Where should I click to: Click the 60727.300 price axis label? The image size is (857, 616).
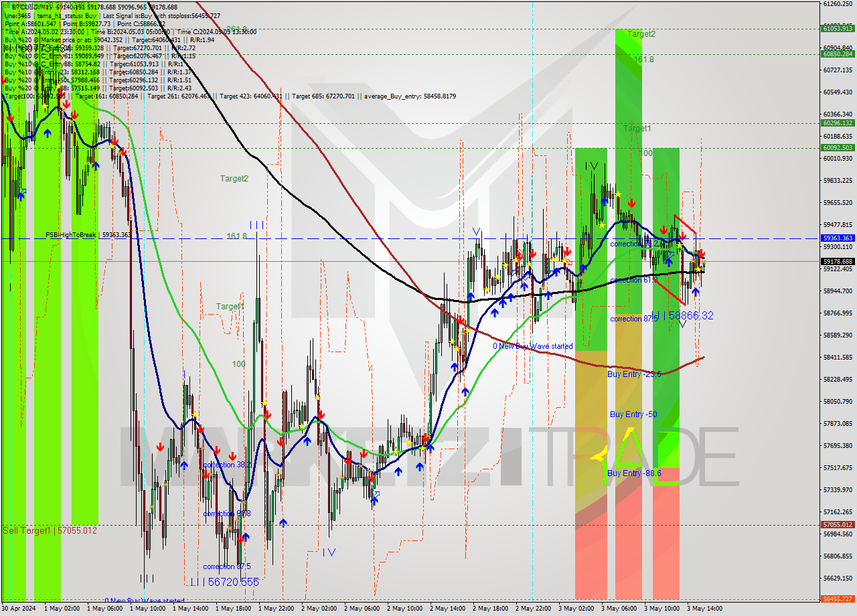(x=838, y=70)
